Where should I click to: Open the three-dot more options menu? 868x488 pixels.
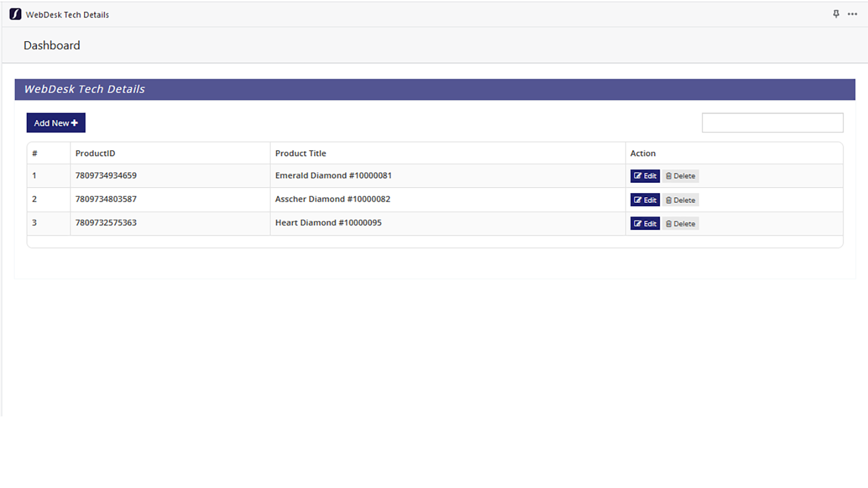pos(852,14)
